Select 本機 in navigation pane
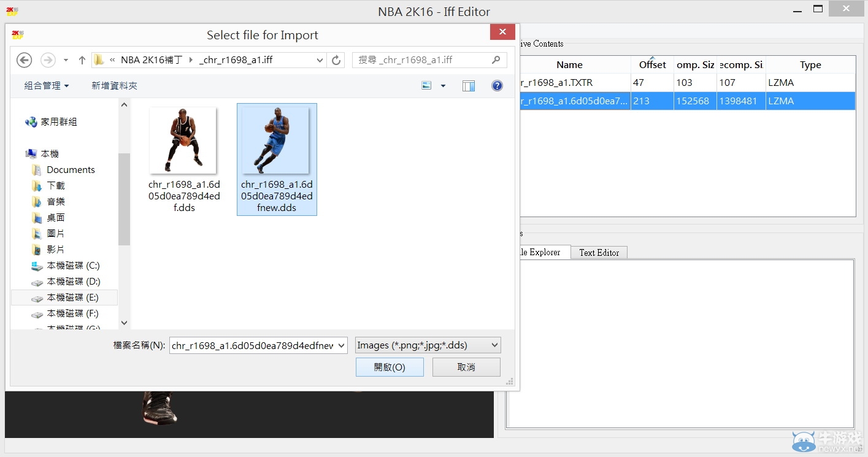The image size is (868, 457). [x=50, y=154]
